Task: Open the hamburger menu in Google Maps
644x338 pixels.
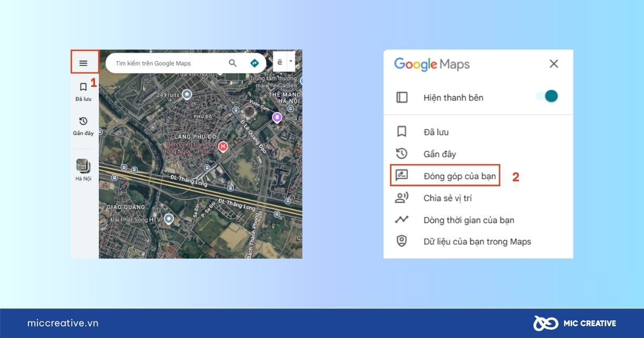Action: tap(83, 63)
